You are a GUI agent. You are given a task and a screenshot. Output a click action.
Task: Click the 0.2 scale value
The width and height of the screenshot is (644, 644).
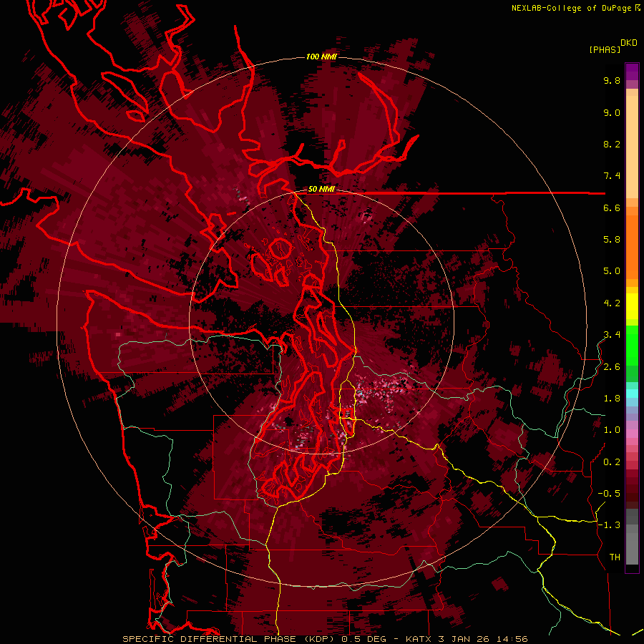(x=612, y=462)
